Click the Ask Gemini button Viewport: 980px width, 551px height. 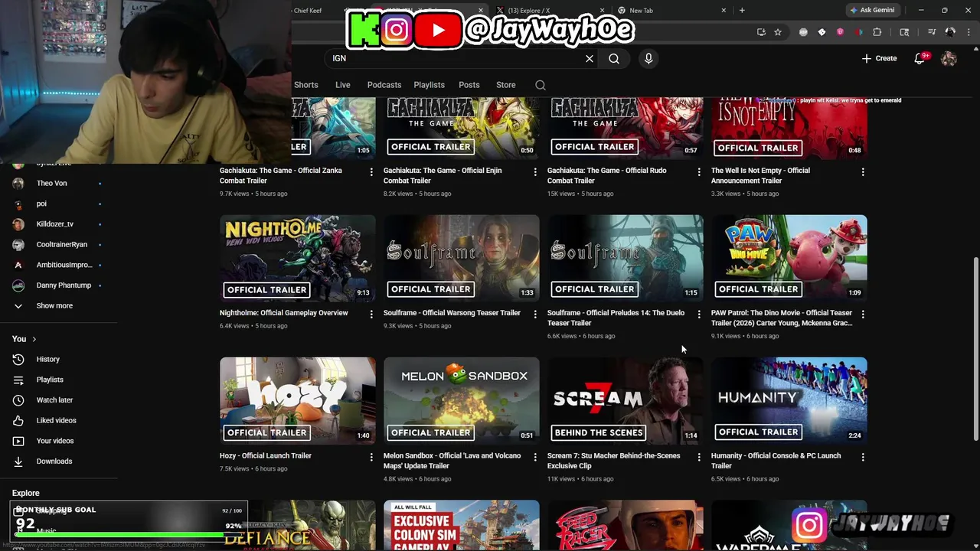(x=871, y=10)
